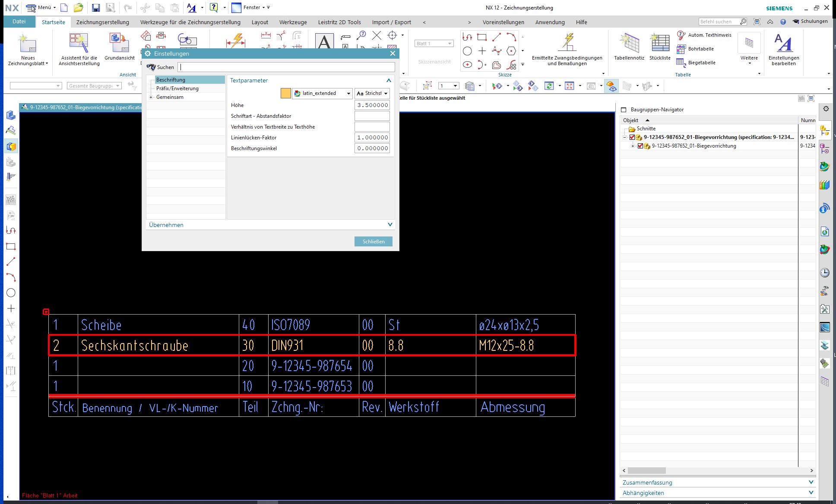This screenshot has width=836, height=504.
Task: Open the Baugruppen-Navigator sidebar tab icon
Action: tap(825, 131)
